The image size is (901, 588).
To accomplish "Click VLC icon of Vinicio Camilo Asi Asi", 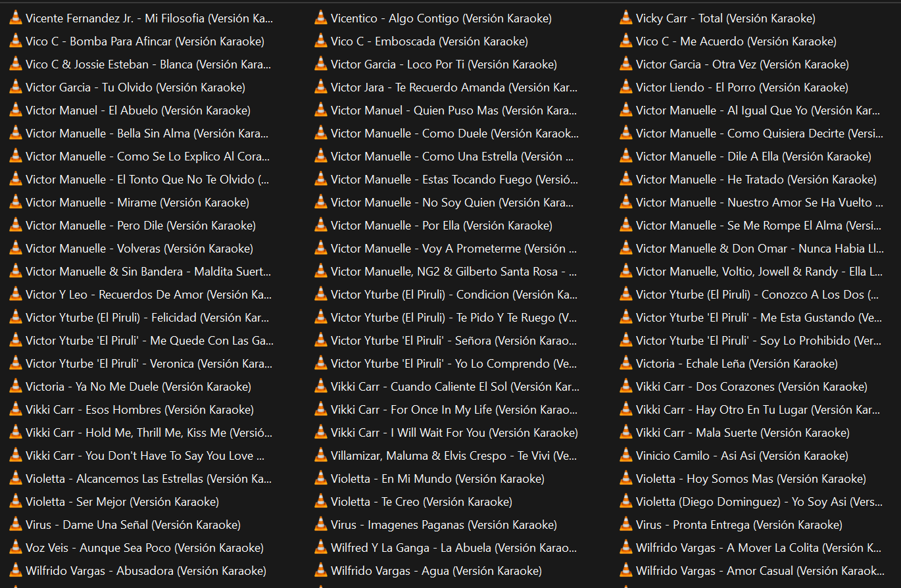I will (626, 455).
